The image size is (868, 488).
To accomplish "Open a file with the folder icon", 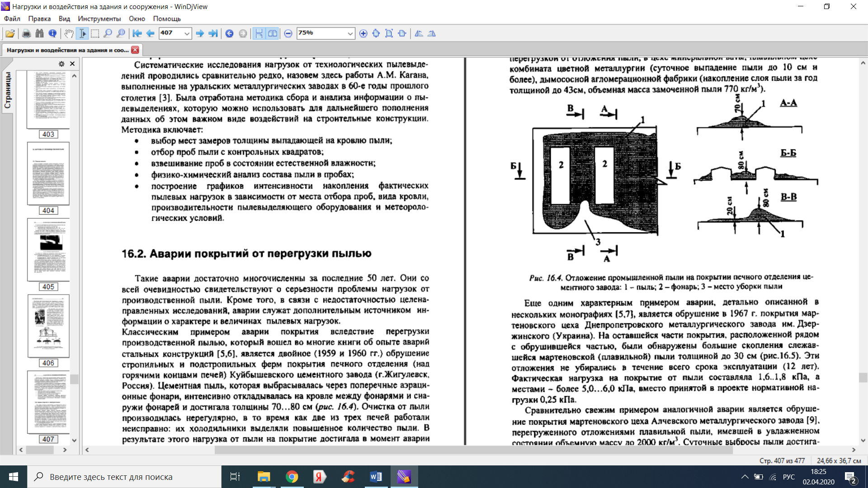I will [x=10, y=33].
